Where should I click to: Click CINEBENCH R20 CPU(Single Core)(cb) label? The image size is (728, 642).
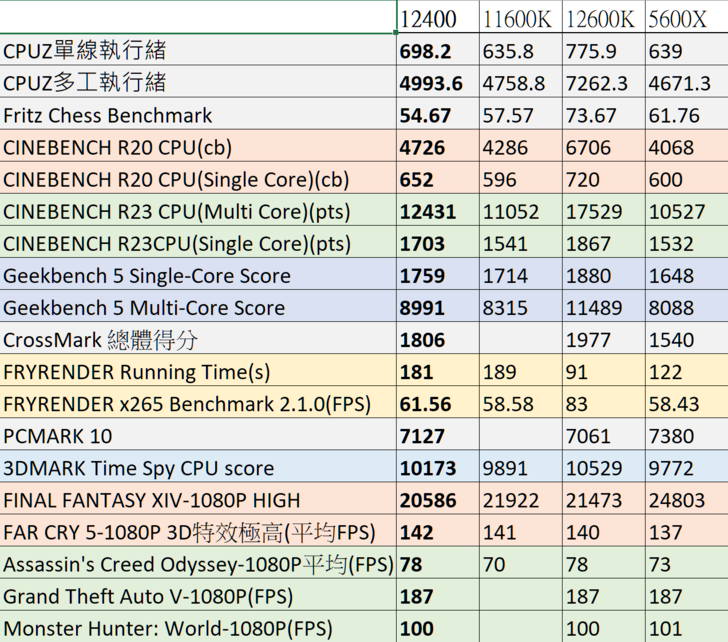(198, 177)
